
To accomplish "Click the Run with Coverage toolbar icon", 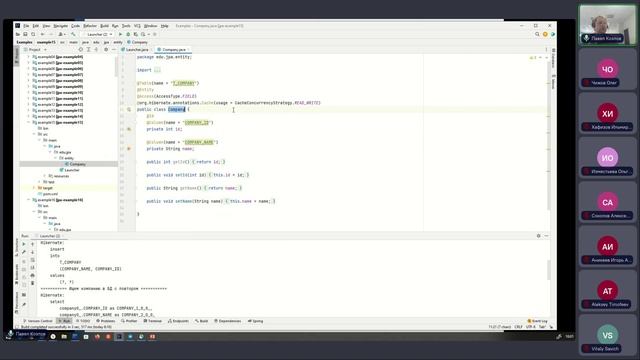I will tap(136, 34).
